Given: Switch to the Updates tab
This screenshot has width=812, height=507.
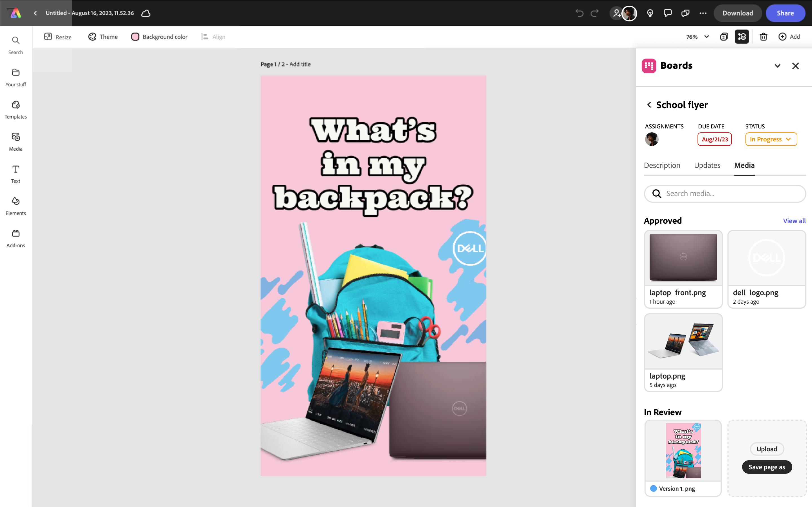Looking at the screenshot, I should click(707, 165).
